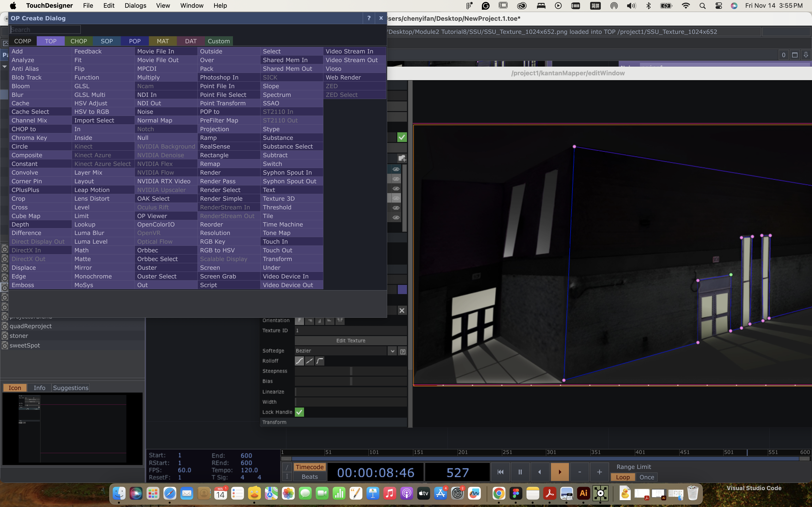Viewport: 812px width, 507px height.
Task: Collapse palette tree disclosure triangle
Action: (5, 67)
